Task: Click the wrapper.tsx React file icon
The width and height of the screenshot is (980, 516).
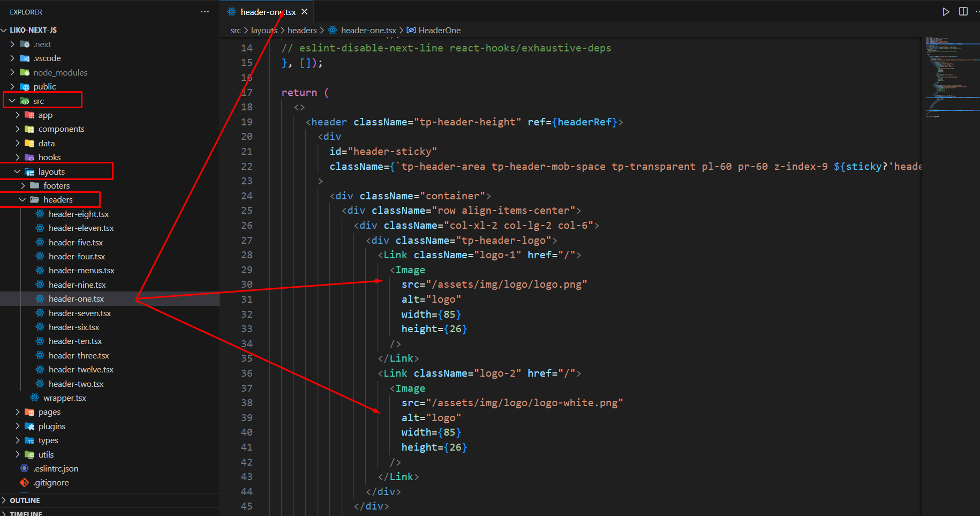Action: tap(35, 398)
